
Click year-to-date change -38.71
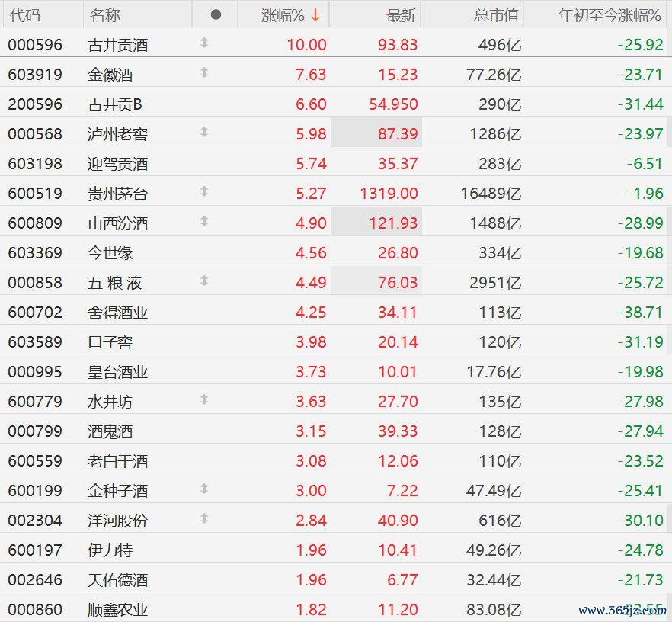[640, 313]
